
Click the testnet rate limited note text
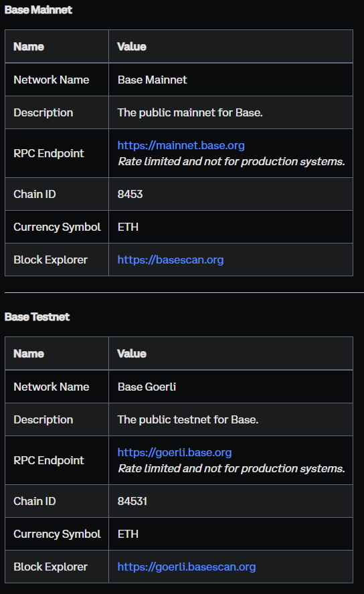coord(231,469)
